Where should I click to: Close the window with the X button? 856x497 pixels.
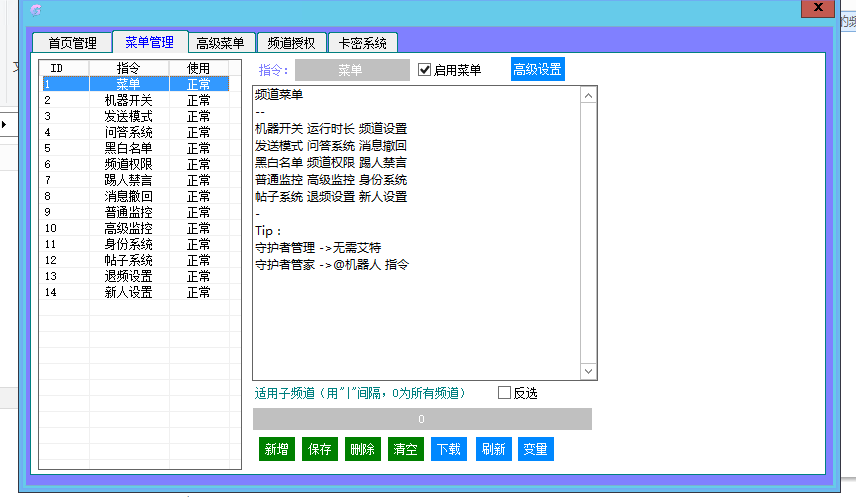point(818,8)
